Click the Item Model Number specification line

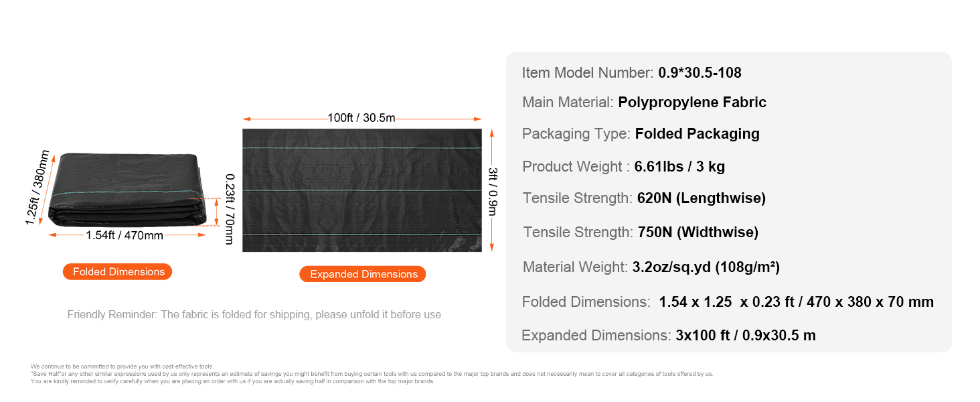tap(631, 73)
